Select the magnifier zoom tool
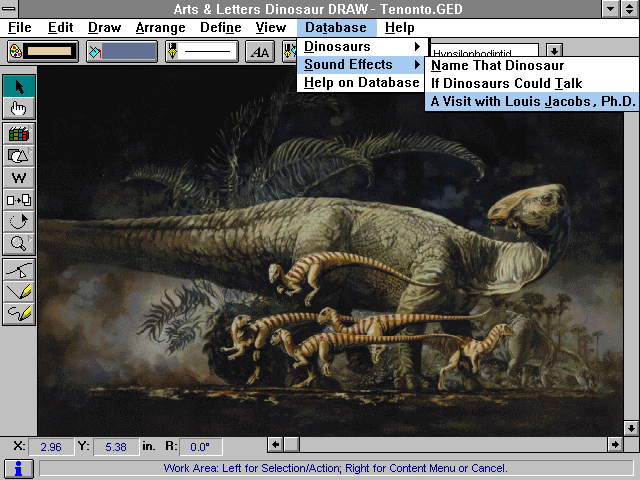 point(19,244)
